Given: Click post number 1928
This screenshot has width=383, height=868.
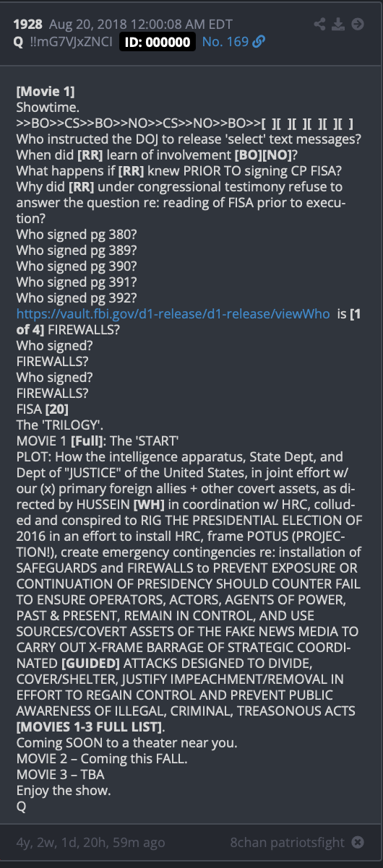Looking at the screenshot, I should [30, 25].
